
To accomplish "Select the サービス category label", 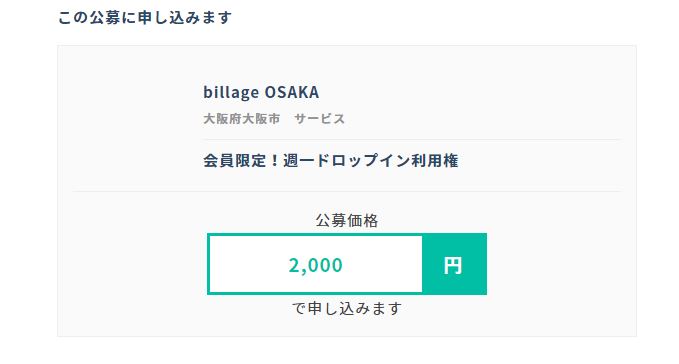I will click(320, 119).
